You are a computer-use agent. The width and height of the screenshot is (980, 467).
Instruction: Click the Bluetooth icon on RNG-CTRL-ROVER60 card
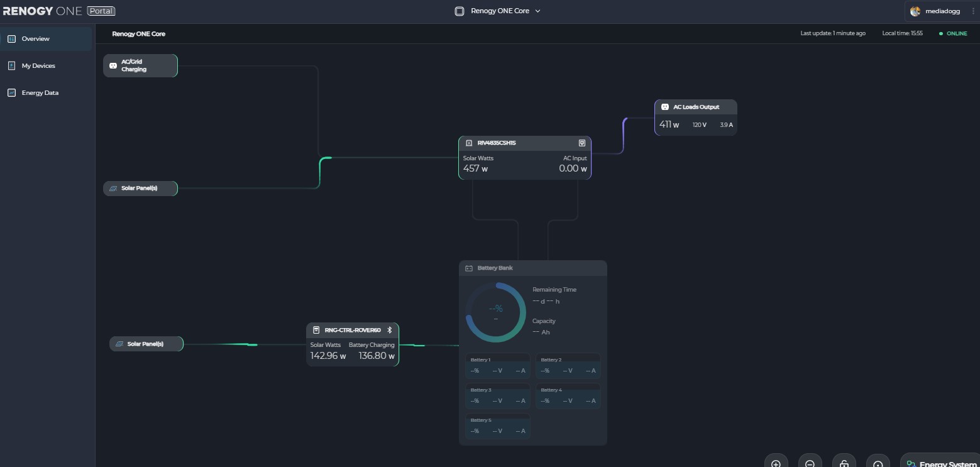coord(389,330)
